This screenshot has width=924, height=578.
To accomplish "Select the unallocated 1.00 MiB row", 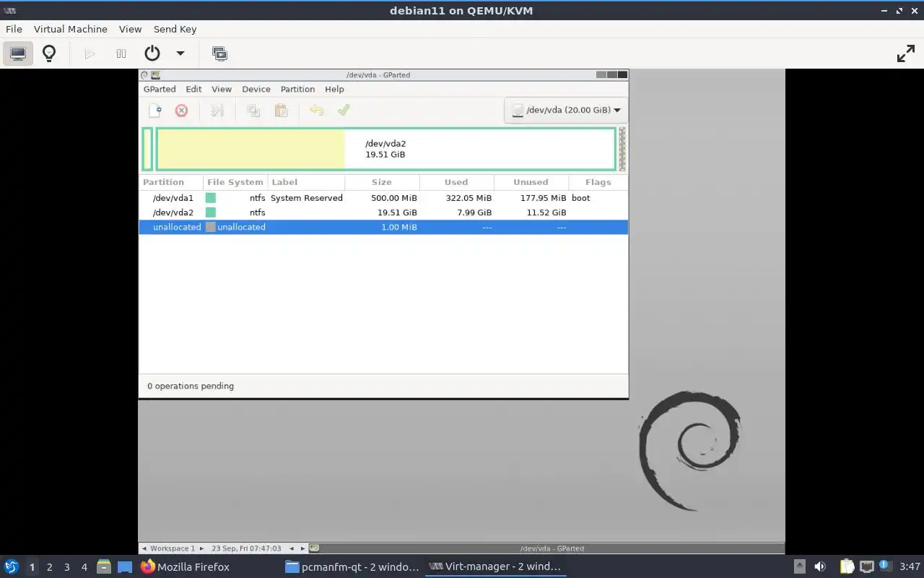I will [383, 227].
